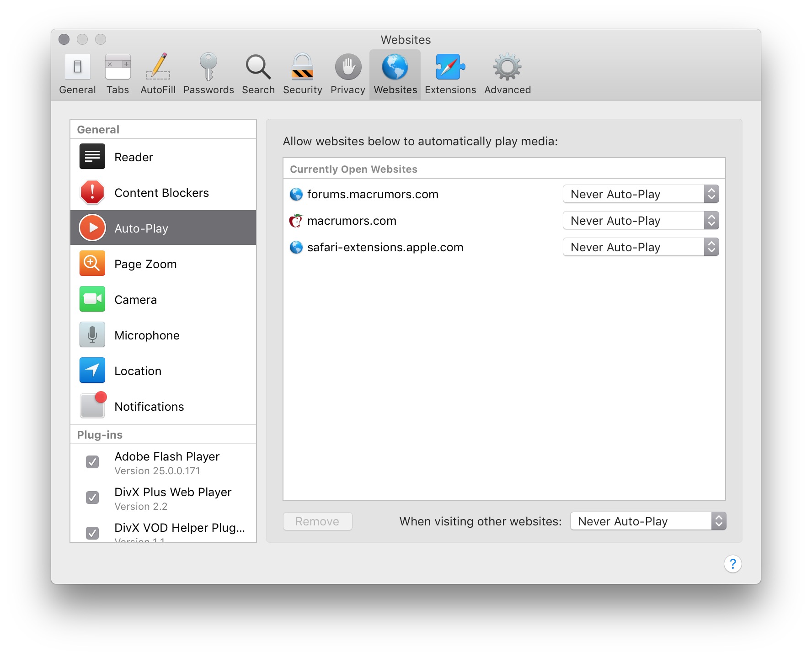812x657 pixels.
Task: Select the Websites globe icon
Action: click(x=395, y=67)
